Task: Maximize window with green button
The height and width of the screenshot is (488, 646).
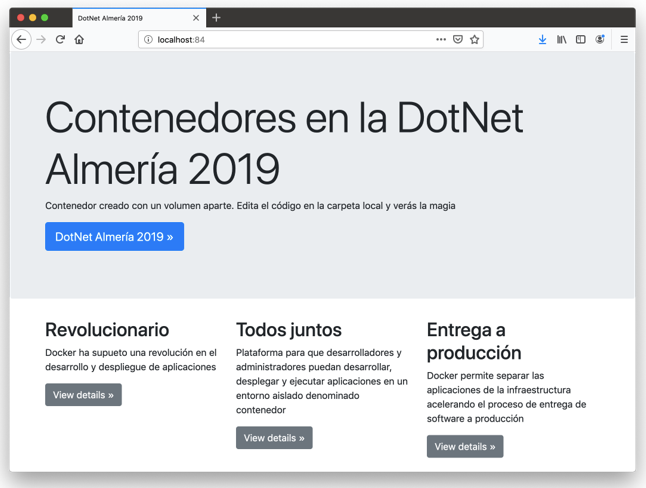Action: 44,17
